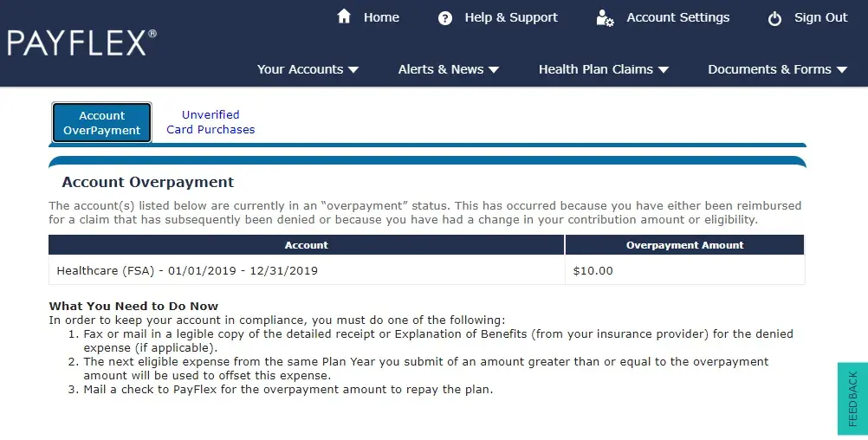The image size is (868, 440).
Task: Click the PayFlex logo
Action: pos(82,42)
